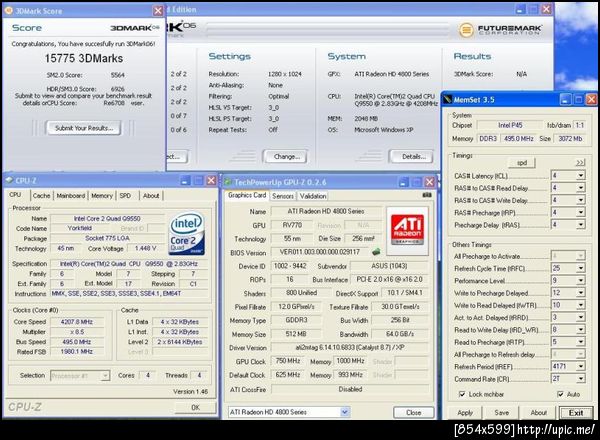Click the Change button under 3DMark Settings
The width and height of the screenshot is (600, 440).
(x=285, y=156)
